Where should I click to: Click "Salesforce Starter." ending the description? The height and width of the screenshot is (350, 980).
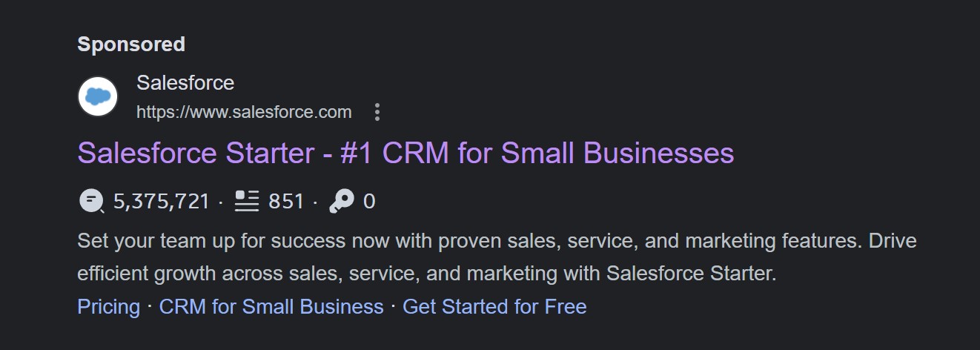691,274
